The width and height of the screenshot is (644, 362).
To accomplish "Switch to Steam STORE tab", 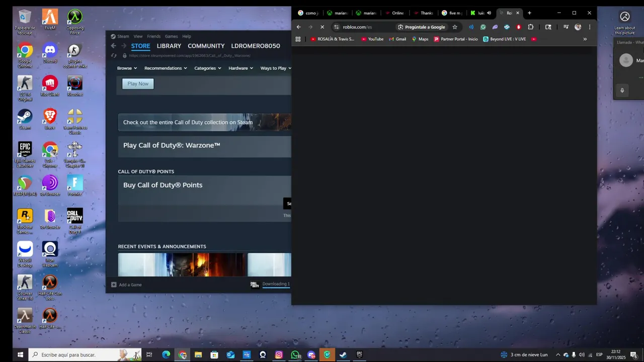I will click(141, 46).
